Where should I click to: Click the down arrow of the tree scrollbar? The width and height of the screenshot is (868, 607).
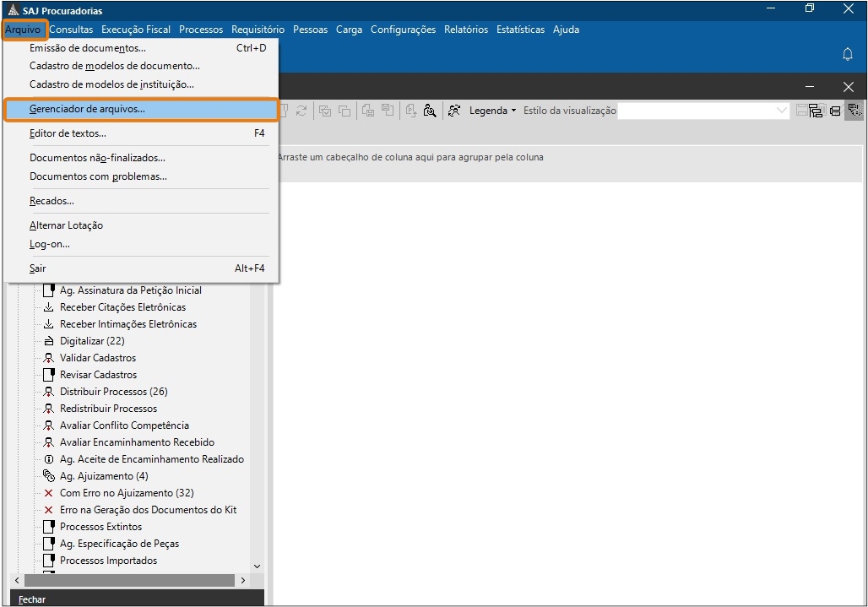click(257, 566)
